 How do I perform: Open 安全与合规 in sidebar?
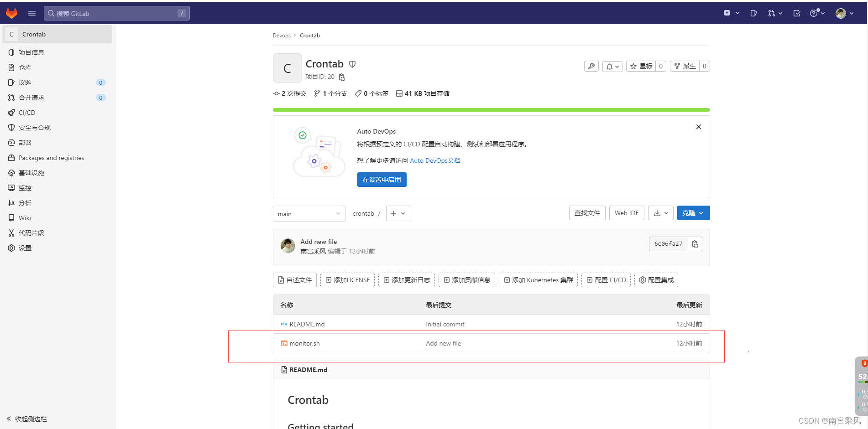point(57,128)
